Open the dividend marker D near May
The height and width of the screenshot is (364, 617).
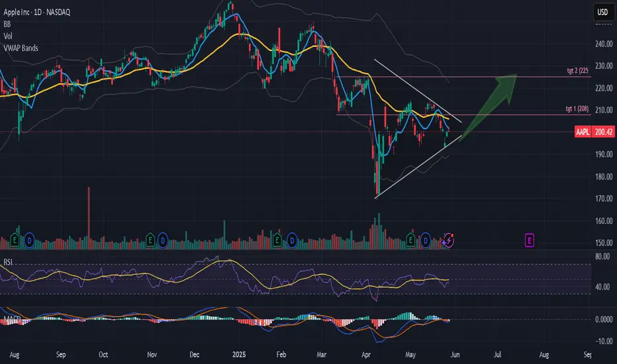426,240
